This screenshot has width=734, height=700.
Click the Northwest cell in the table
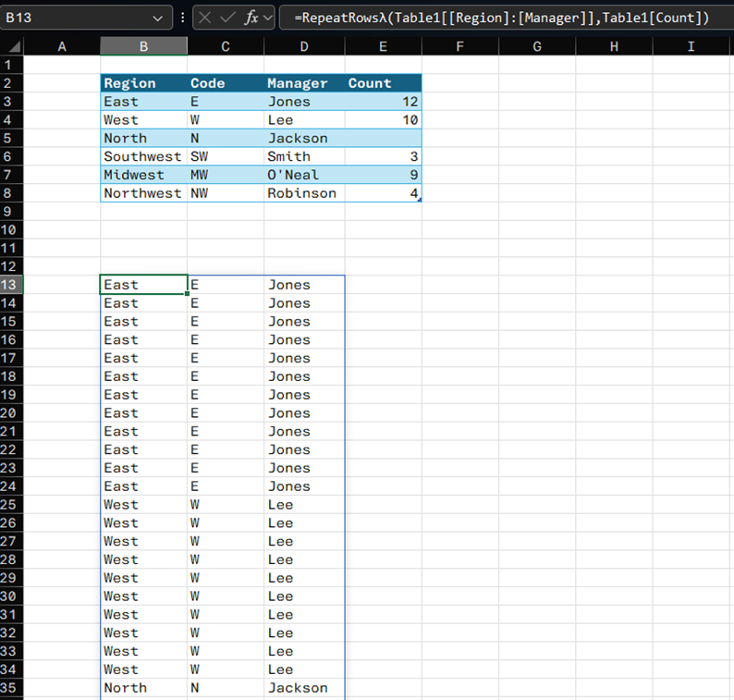(143, 193)
